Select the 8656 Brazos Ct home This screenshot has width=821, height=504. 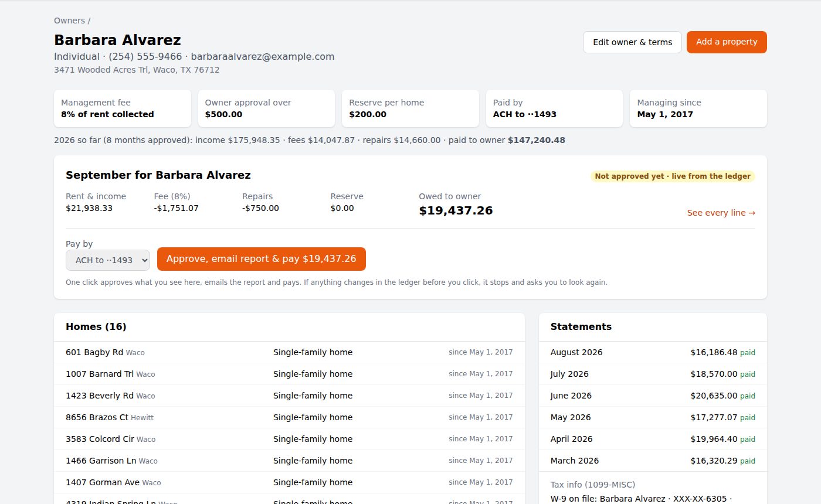[289, 417]
